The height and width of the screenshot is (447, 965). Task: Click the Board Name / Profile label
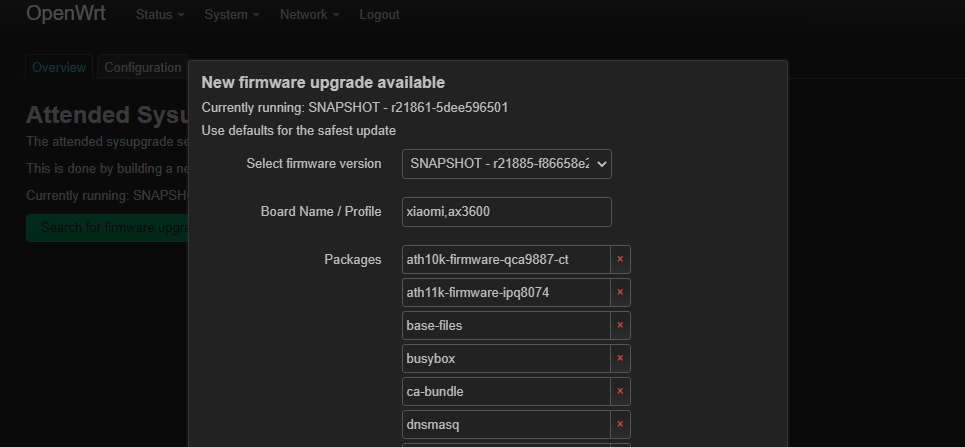321,212
